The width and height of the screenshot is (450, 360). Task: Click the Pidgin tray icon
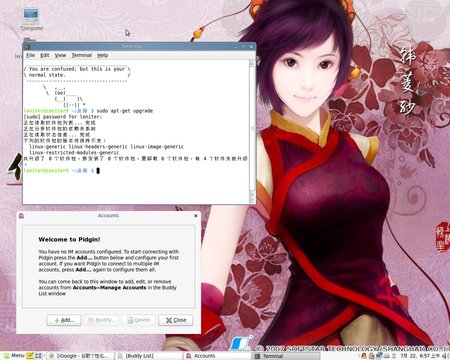coord(364,356)
